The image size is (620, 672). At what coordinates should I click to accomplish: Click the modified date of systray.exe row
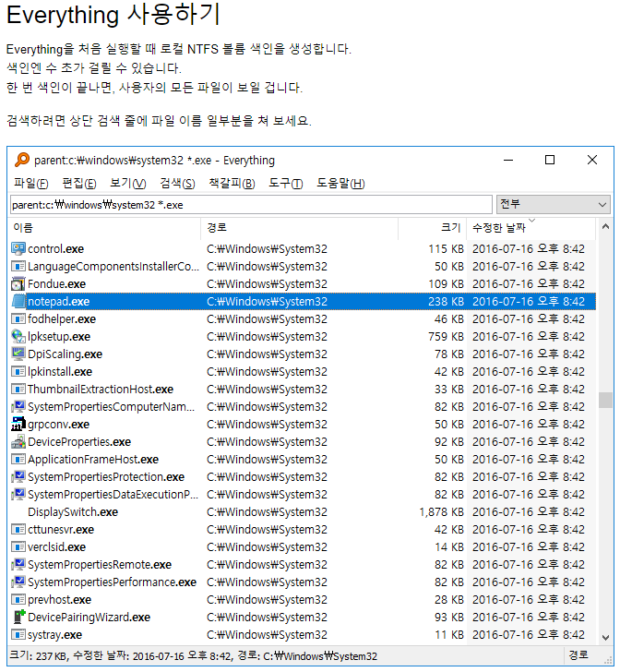coord(529,635)
